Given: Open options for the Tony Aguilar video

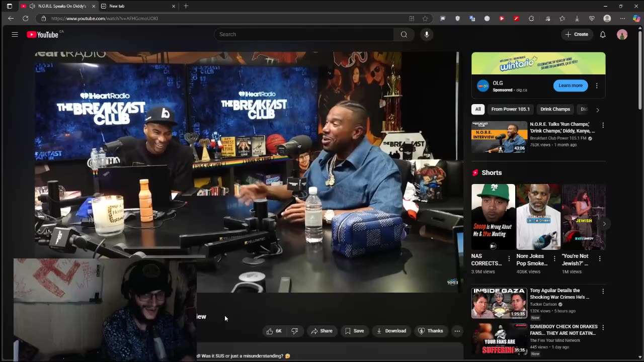Looking at the screenshot, I should [603, 292].
